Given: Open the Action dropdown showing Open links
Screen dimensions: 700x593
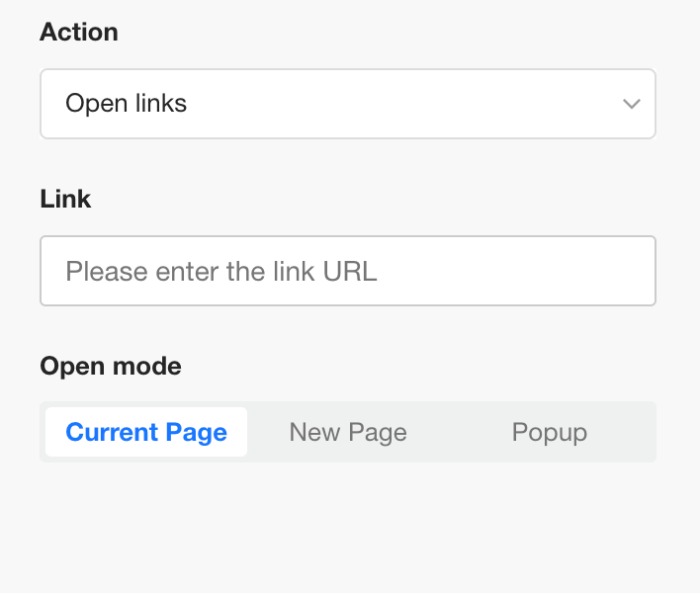Looking at the screenshot, I should coord(347,104).
